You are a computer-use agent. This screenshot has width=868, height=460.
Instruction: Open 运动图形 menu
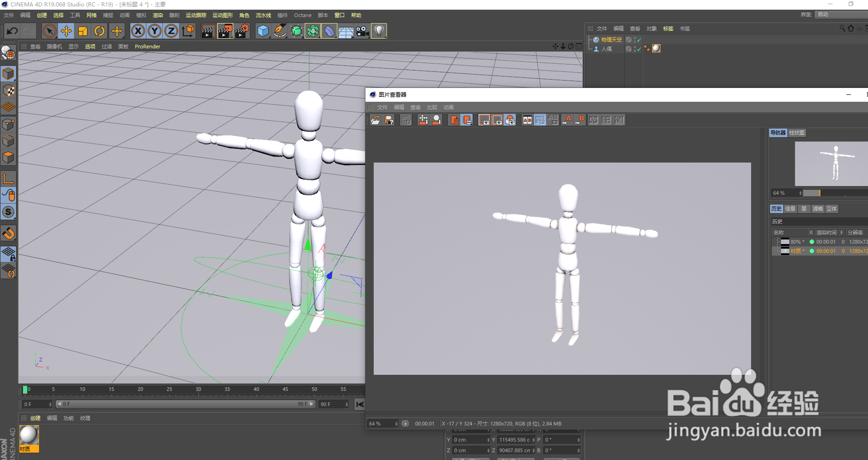(223, 15)
